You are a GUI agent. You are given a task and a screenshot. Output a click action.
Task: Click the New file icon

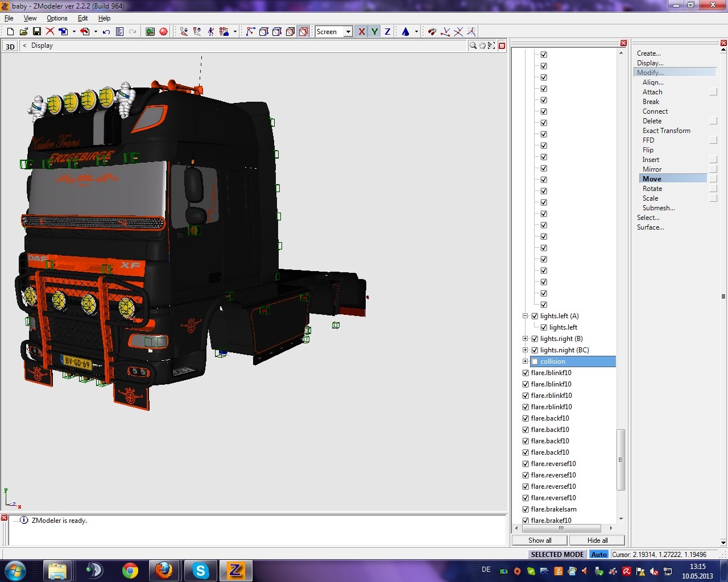tap(10, 32)
